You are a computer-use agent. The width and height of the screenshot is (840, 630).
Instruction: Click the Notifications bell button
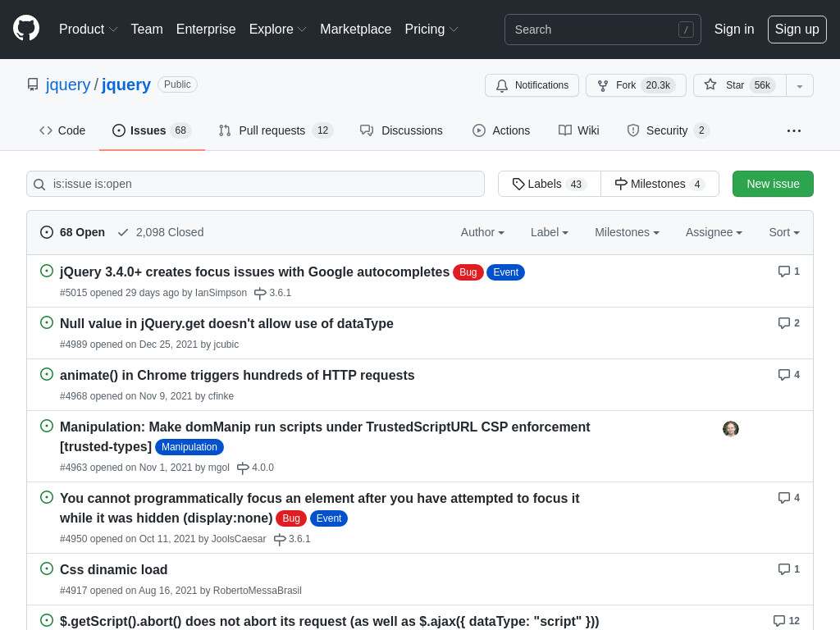pyautogui.click(x=532, y=85)
